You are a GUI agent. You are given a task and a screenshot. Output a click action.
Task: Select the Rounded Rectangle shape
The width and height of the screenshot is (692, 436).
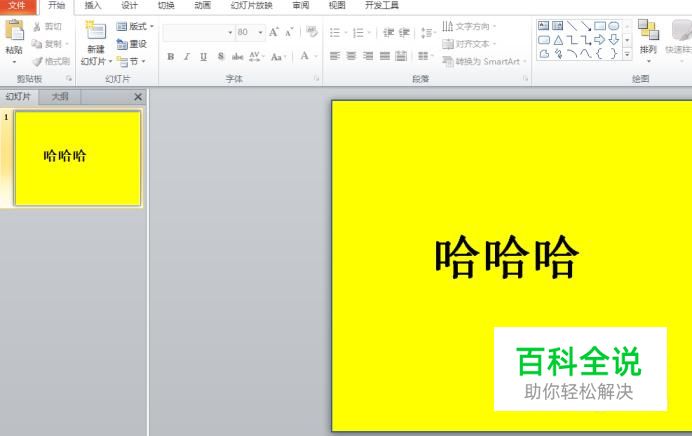click(544, 40)
